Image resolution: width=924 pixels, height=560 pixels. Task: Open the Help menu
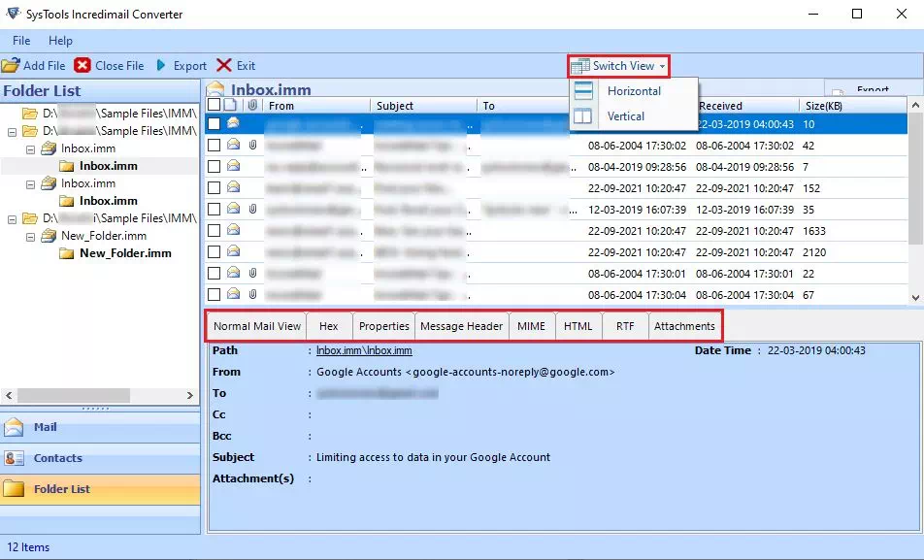pyautogui.click(x=60, y=41)
